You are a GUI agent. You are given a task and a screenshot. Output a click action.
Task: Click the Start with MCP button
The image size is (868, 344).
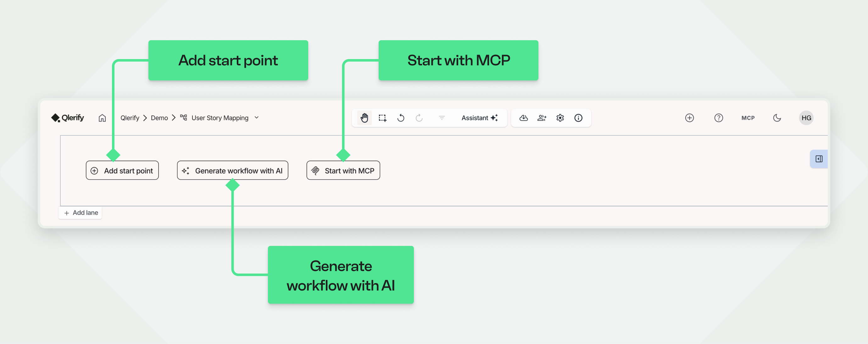(343, 170)
